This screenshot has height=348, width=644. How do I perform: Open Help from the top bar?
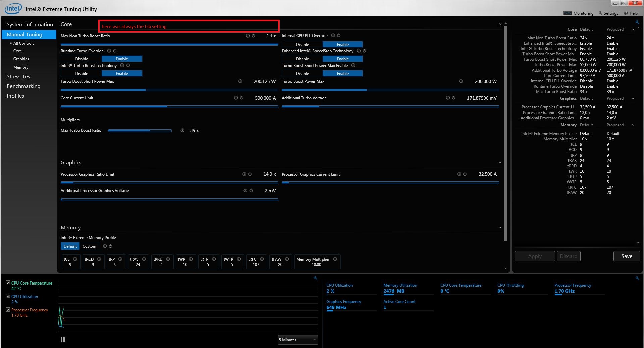631,13
